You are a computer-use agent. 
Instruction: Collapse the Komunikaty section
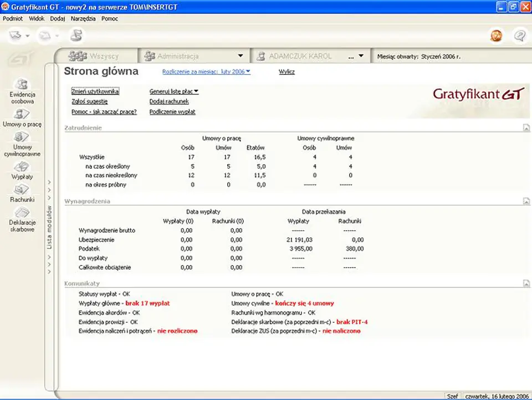tap(526, 283)
